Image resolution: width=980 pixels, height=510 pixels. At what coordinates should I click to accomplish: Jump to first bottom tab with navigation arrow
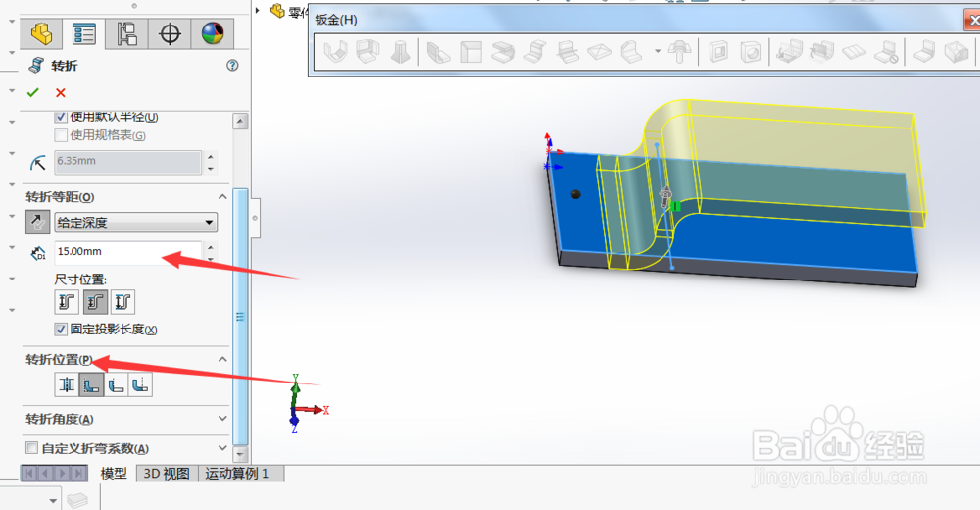coord(29,473)
